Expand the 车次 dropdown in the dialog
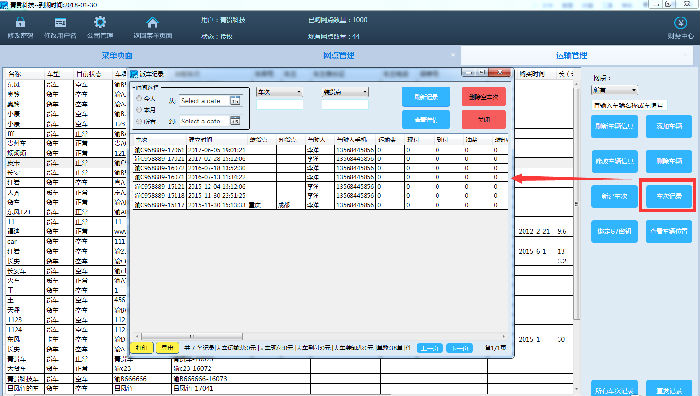 pyautogui.click(x=280, y=92)
